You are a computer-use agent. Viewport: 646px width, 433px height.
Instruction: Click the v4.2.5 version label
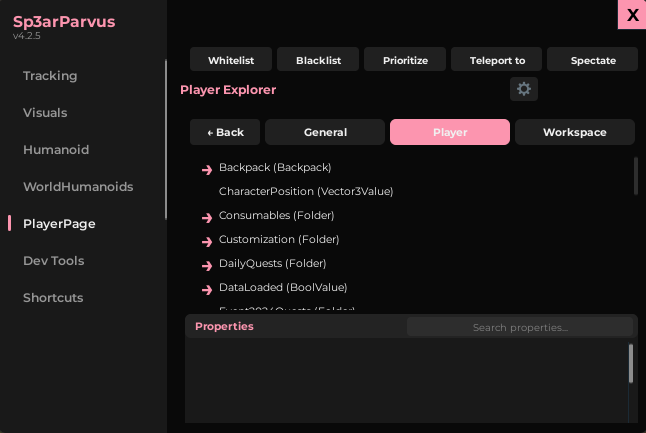click(x=26, y=36)
